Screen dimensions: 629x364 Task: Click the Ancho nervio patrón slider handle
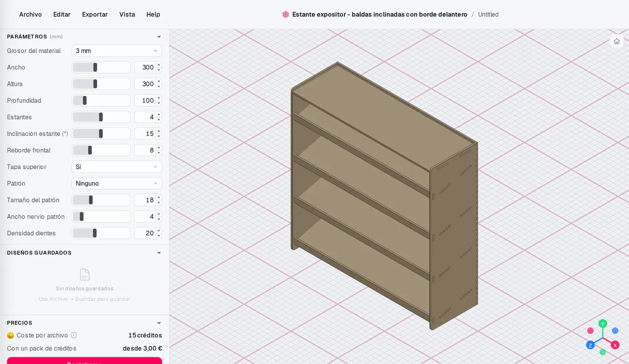coord(81,217)
